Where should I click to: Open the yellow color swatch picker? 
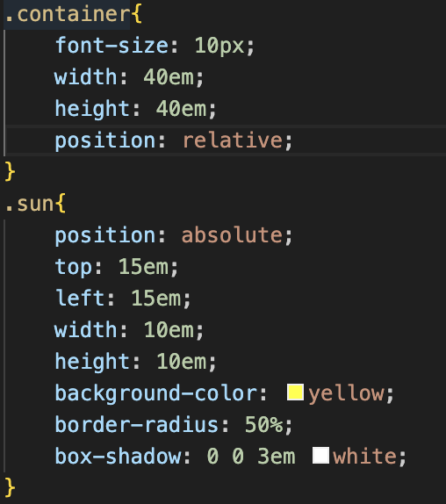[295, 392]
